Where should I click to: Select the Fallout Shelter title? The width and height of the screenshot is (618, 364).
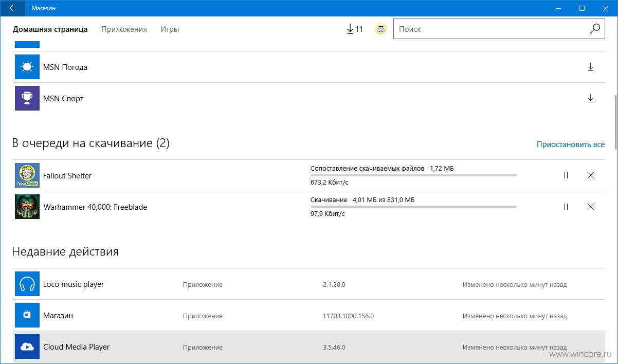point(67,176)
